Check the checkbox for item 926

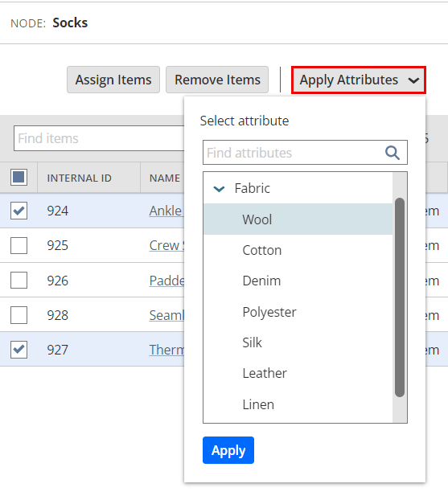[19, 281]
